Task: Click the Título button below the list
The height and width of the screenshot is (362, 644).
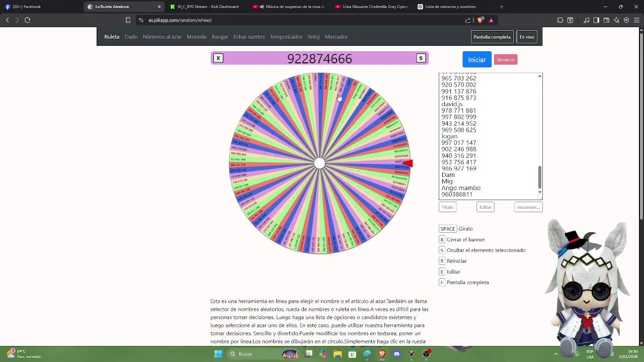Action: click(x=447, y=207)
